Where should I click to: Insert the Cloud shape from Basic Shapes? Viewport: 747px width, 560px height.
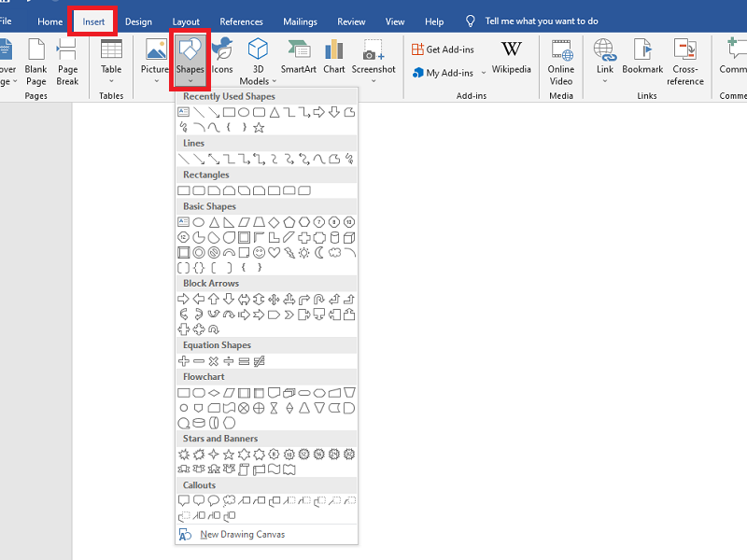click(334, 253)
